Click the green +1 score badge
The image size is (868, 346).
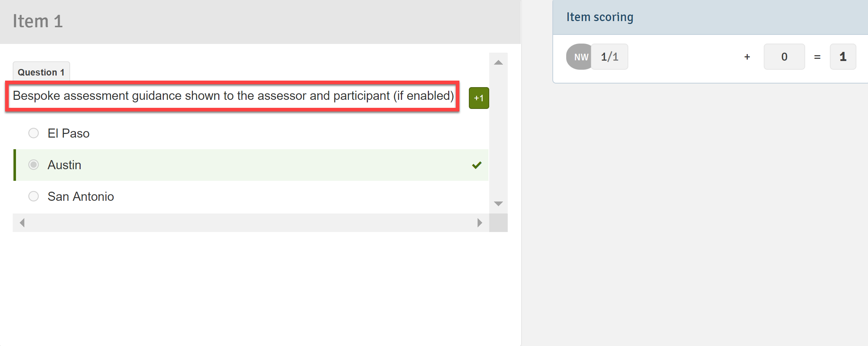(x=479, y=98)
